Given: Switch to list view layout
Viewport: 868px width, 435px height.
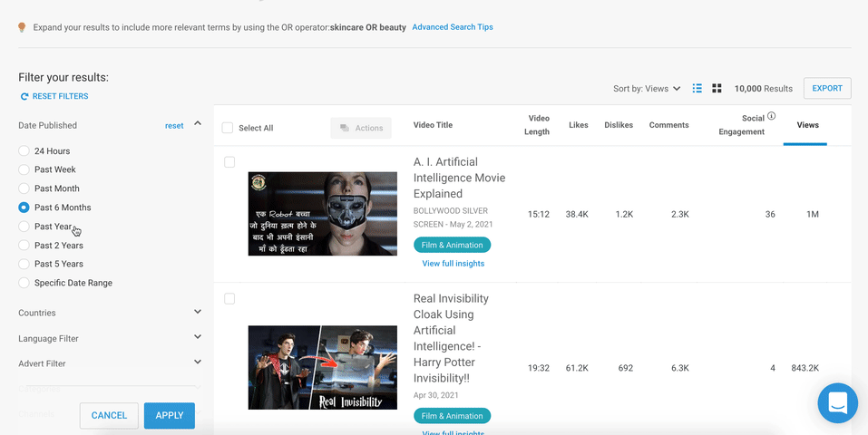Looking at the screenshot, I should (697, 89).
